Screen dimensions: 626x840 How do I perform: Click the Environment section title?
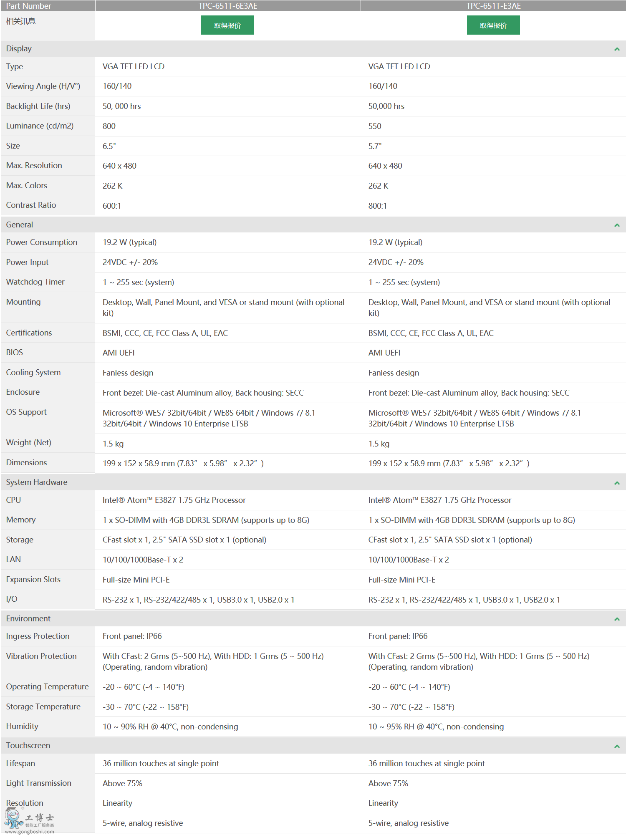[x=28, y=619]
